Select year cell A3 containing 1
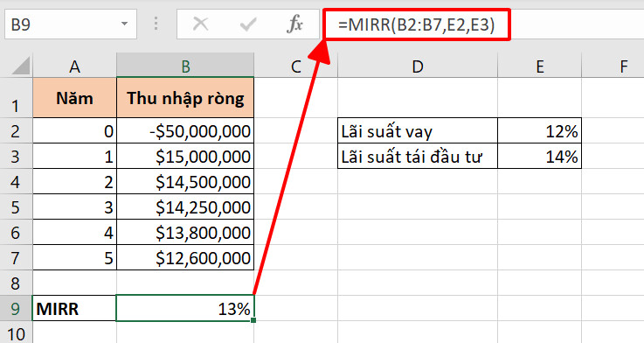This screenshot has width=644, height=343. click(x=75, y=157)
